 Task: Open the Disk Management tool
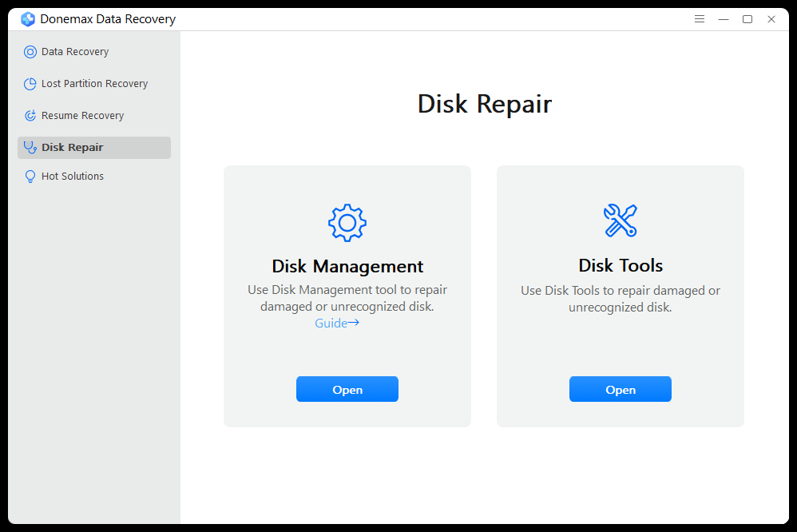coord(347,389)
